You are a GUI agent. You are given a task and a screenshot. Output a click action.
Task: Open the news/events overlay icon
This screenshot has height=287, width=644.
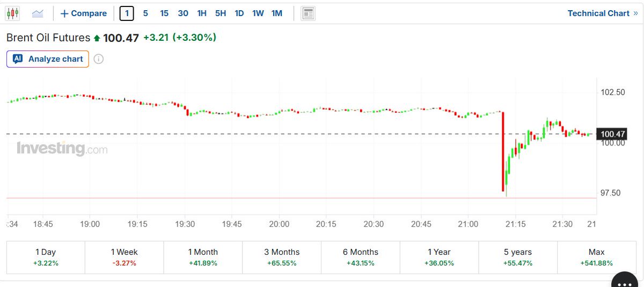pos(308,13)
